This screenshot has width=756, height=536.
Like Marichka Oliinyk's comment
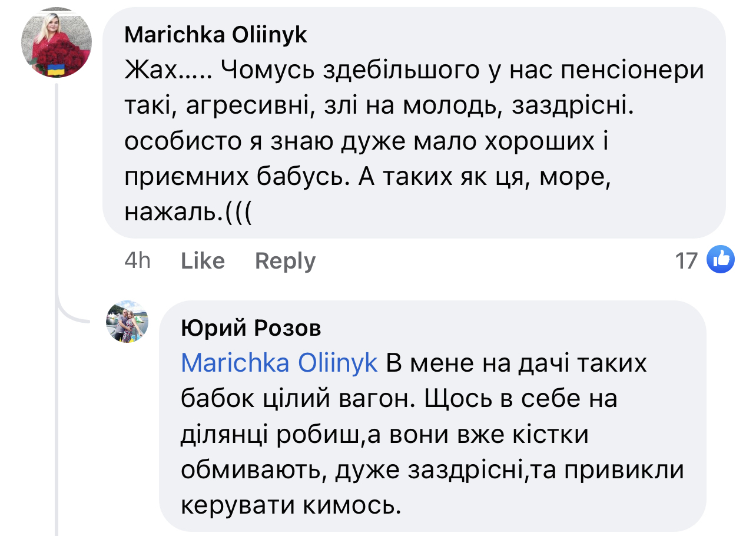coord(203,261)
